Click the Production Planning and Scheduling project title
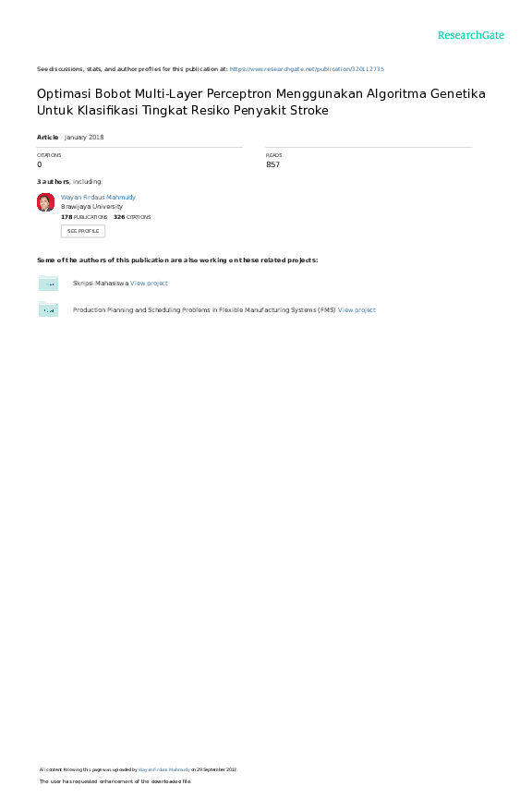The image size is (532, 798). pos(204,309)
